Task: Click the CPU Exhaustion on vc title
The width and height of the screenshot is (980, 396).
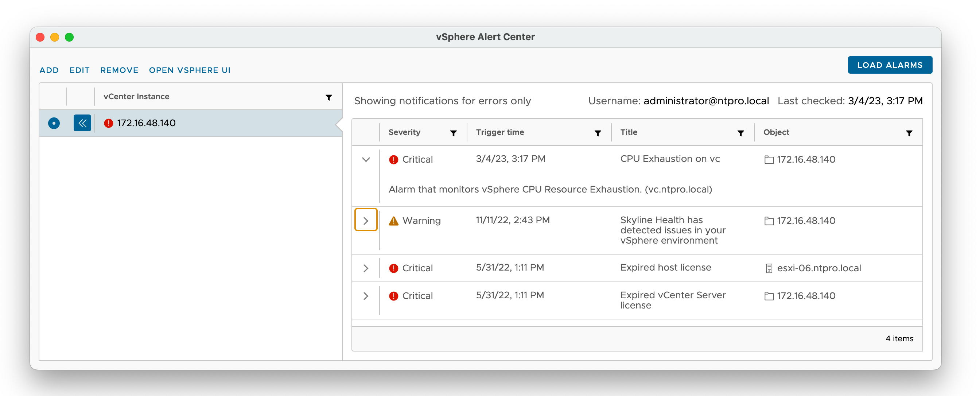Action: coord(670,159)
